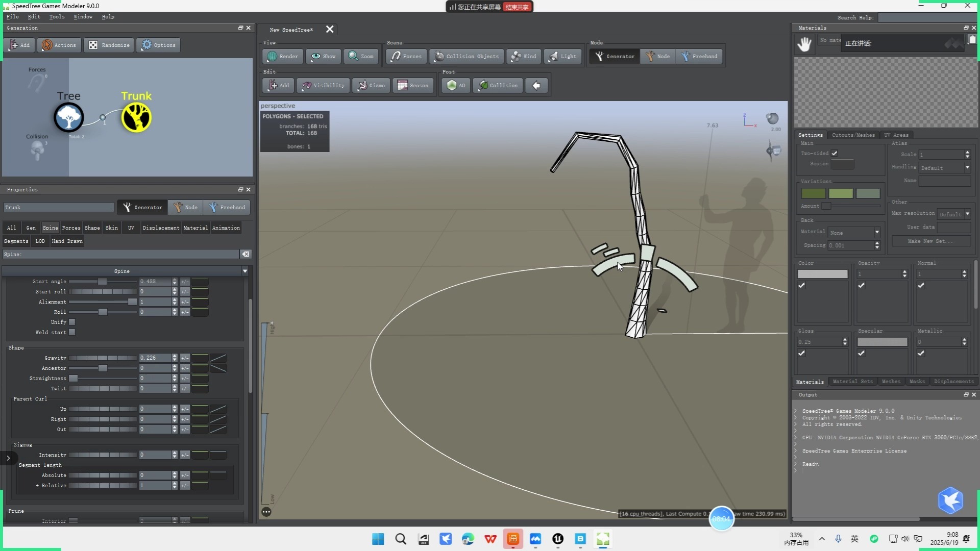Click the Randomize dice button

click(109, 45)
